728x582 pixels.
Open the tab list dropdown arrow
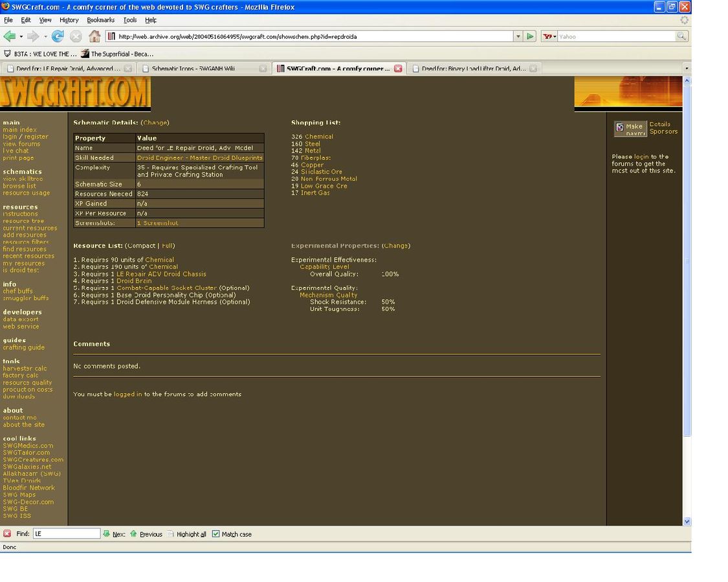[x=686, y=68]
